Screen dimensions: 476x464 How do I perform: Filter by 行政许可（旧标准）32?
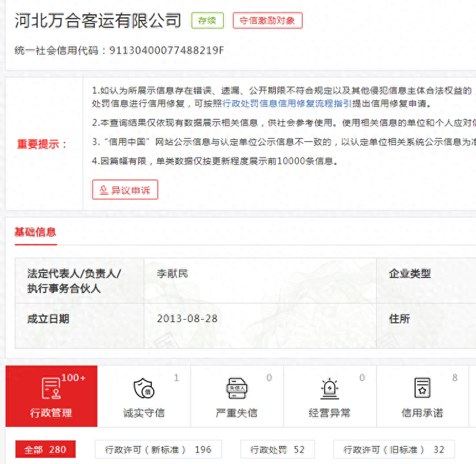394,449
